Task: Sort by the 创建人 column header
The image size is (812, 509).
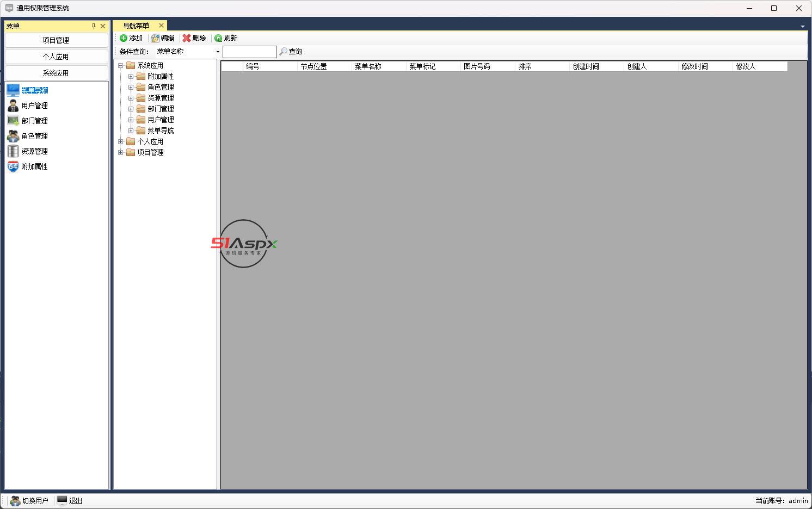Action: 651,66
